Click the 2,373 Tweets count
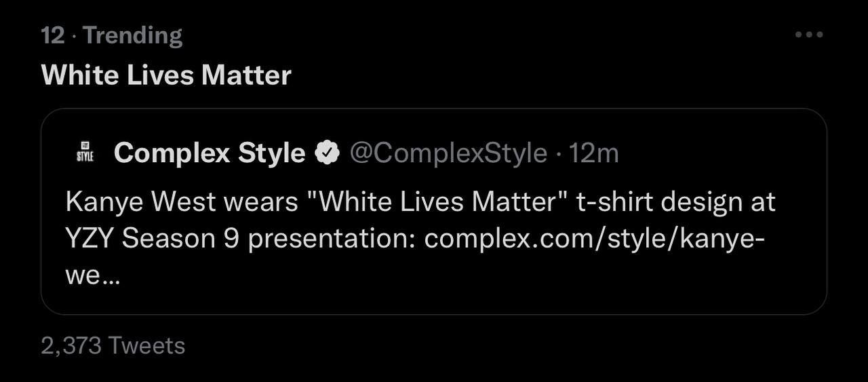 pos(113,345)
